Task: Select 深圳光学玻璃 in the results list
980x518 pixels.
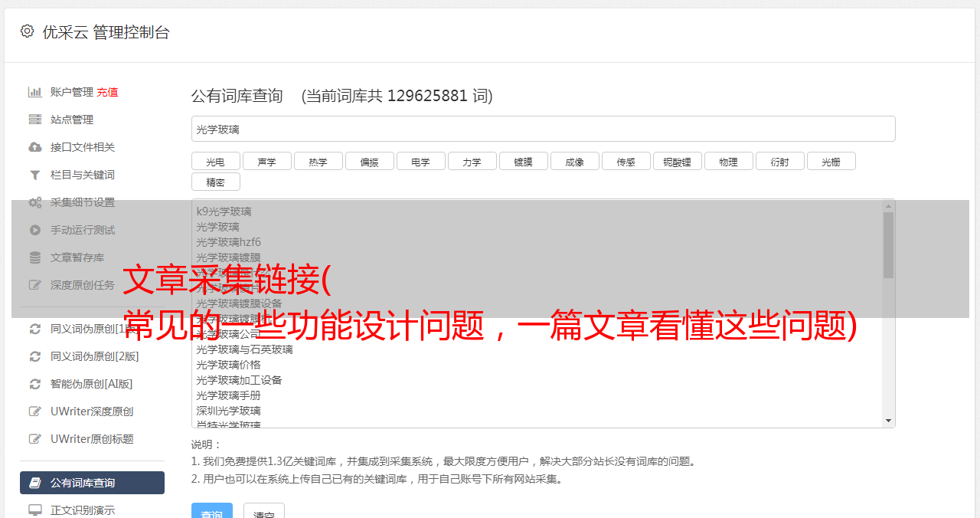Action: pyautogui.click(x=228, y=411)
